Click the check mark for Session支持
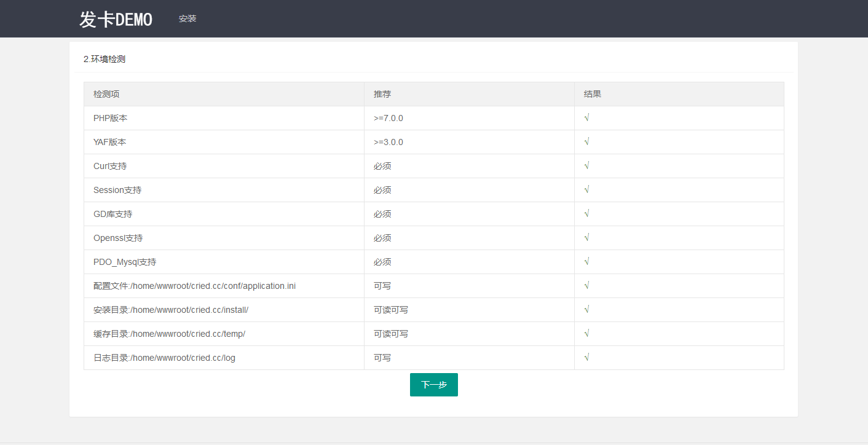 587,190
